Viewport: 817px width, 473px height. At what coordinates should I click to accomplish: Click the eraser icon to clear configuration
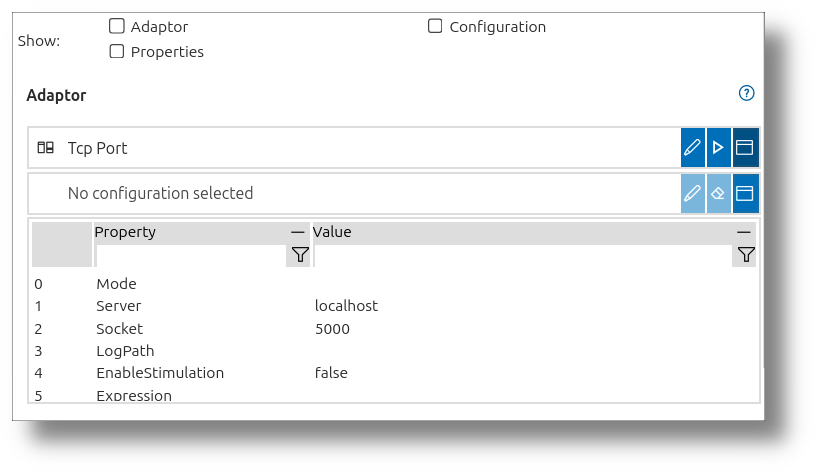(719, 194)
